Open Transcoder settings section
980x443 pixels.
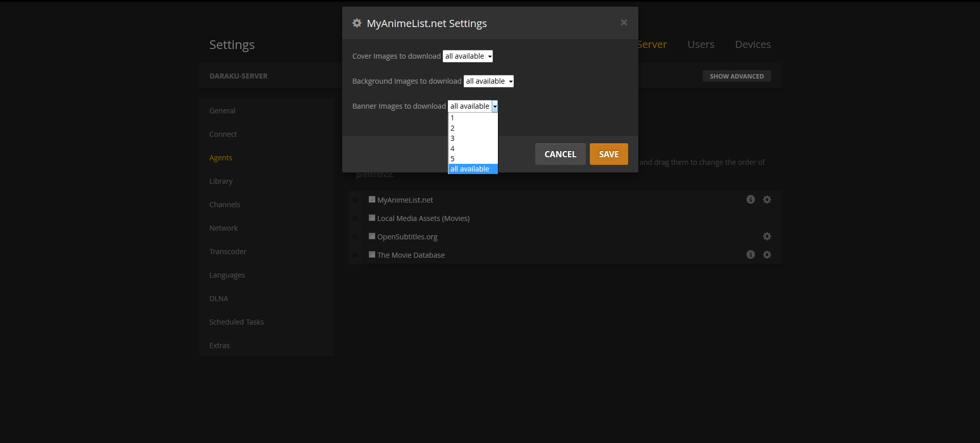click(x=266, y=252)
